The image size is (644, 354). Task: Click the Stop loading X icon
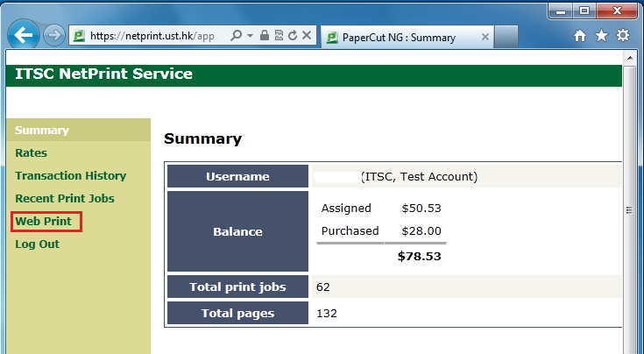(x=307, y=36)
